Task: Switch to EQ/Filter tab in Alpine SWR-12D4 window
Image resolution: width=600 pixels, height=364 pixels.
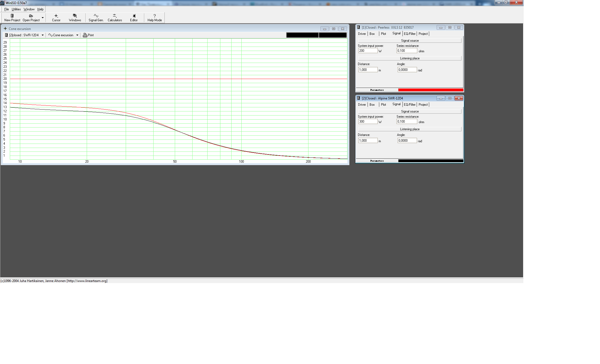Action: (410, 105)
